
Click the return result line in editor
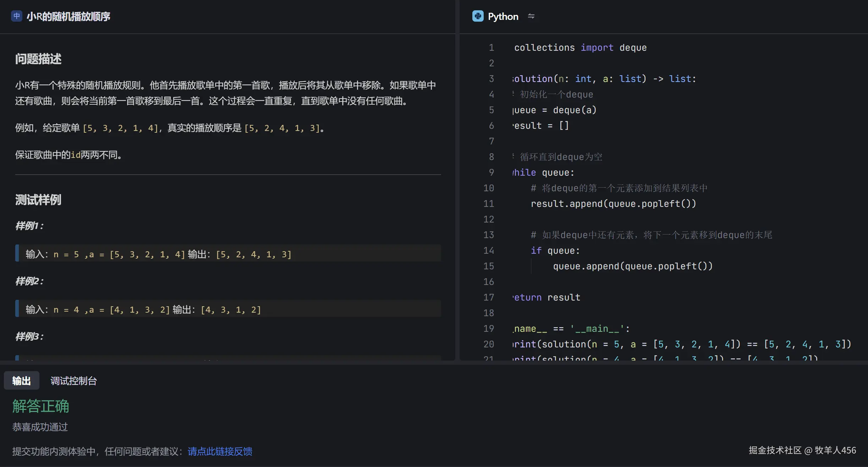click(x=546, y=297)
